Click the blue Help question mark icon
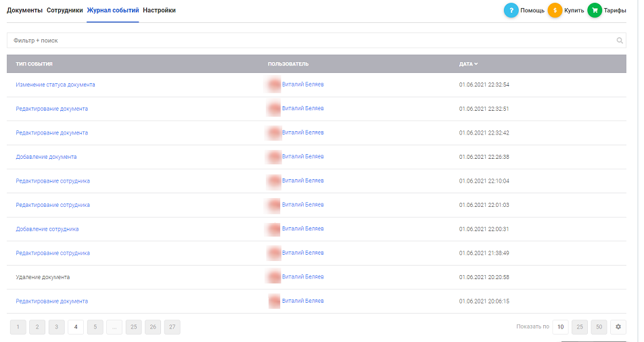 click(511, 10)
